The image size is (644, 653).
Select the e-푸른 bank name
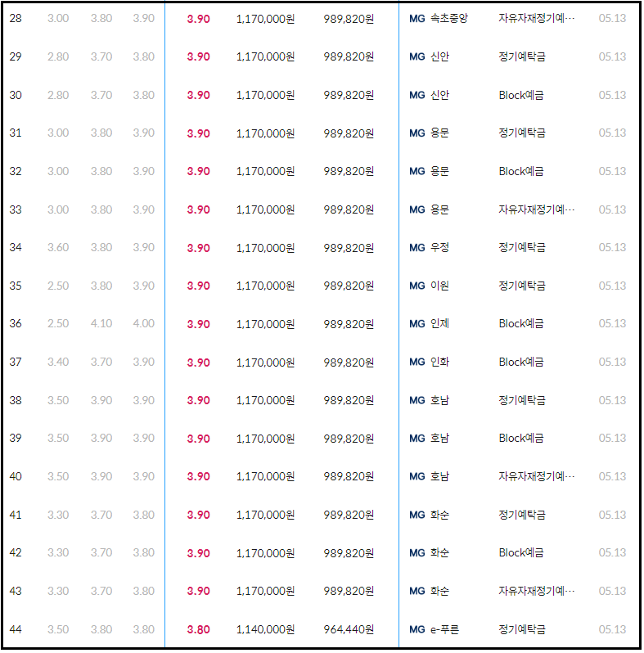coord(444,629)
